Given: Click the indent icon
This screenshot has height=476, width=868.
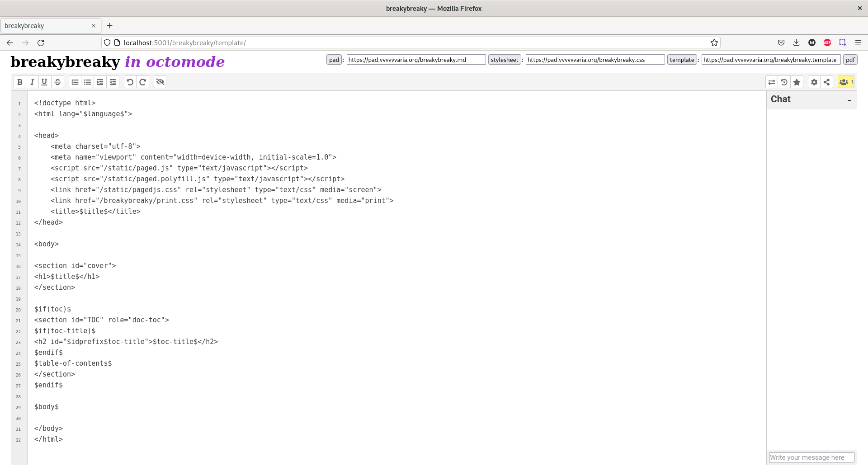Looking at the screenshot, I should [x=100, y=82].
